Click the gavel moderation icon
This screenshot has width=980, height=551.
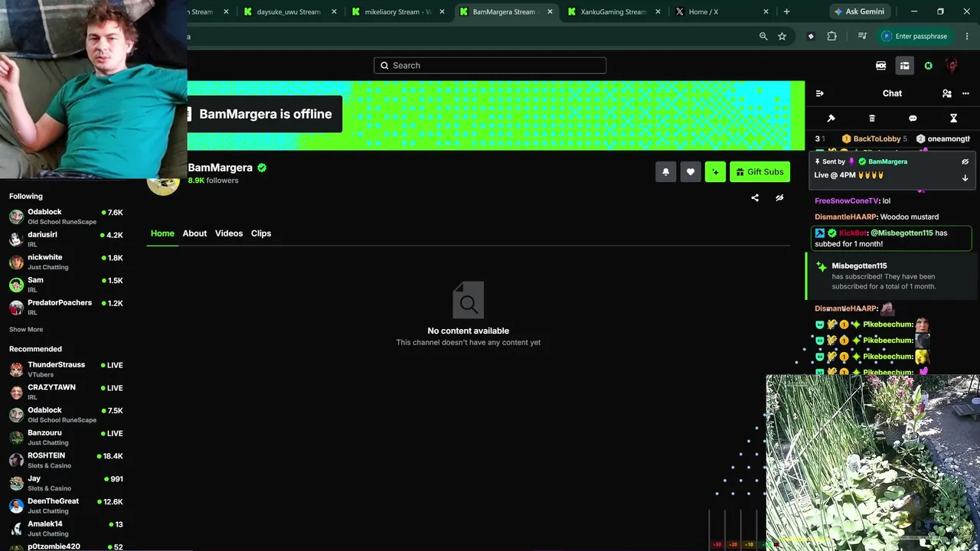(831, 119)
